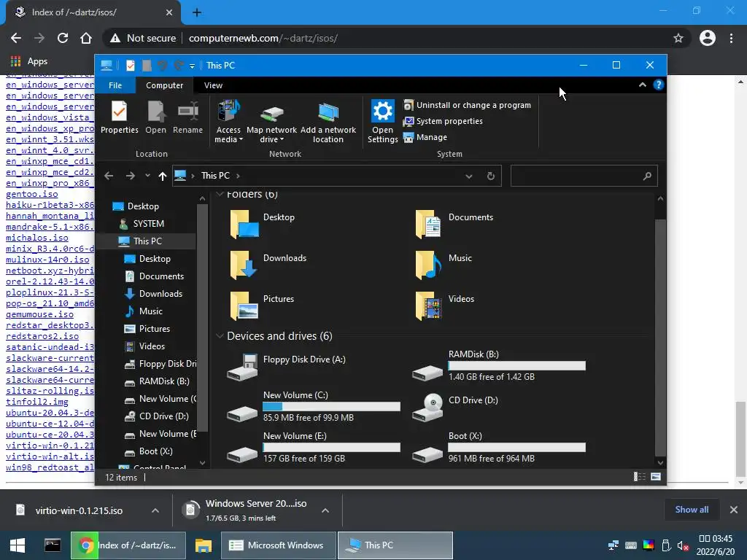Click the Access media ribbon button

pyautogui.click(x=228, y=122)
